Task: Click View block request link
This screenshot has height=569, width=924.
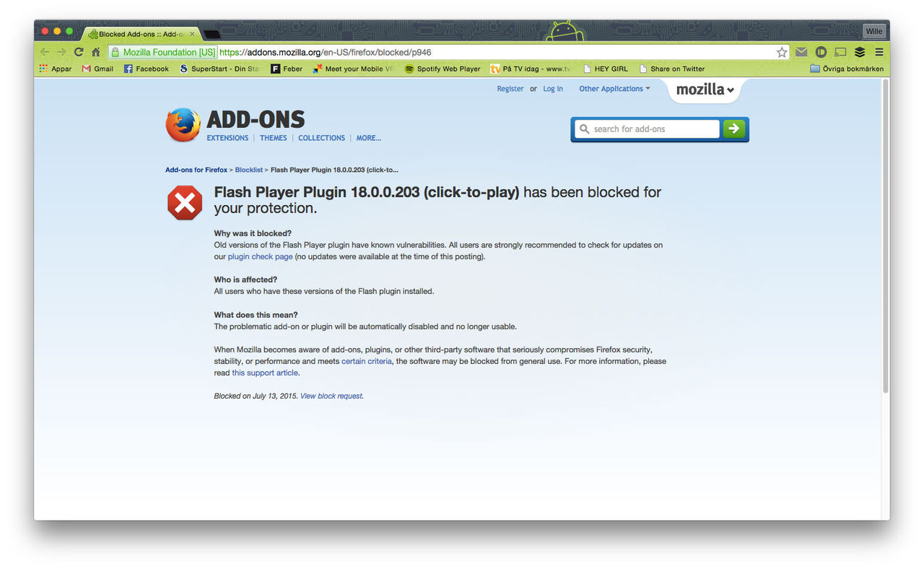Action: point(331,396)
